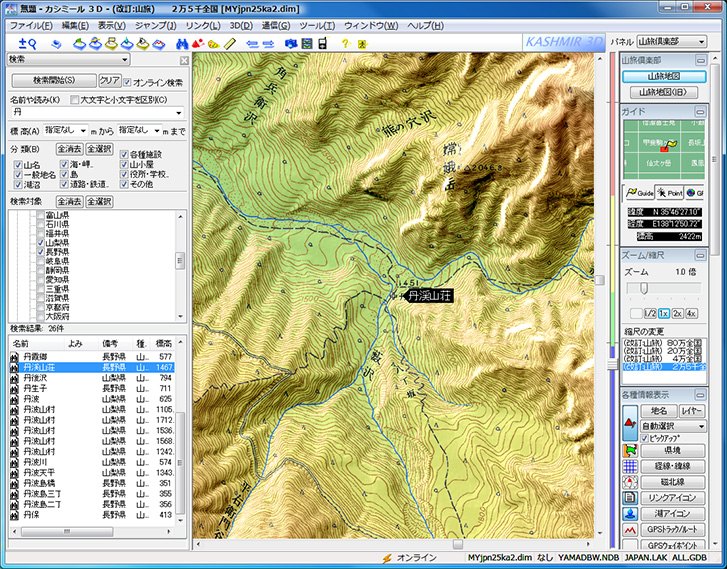
Task: Click the 山旅地図(旧) button
Action: 664,93
